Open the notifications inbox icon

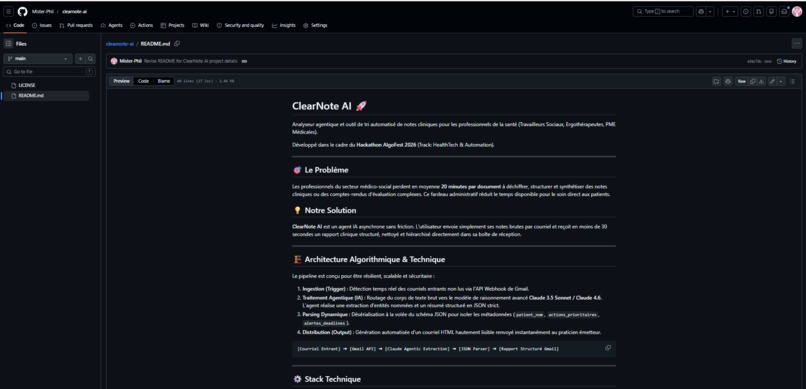[784, 11]
